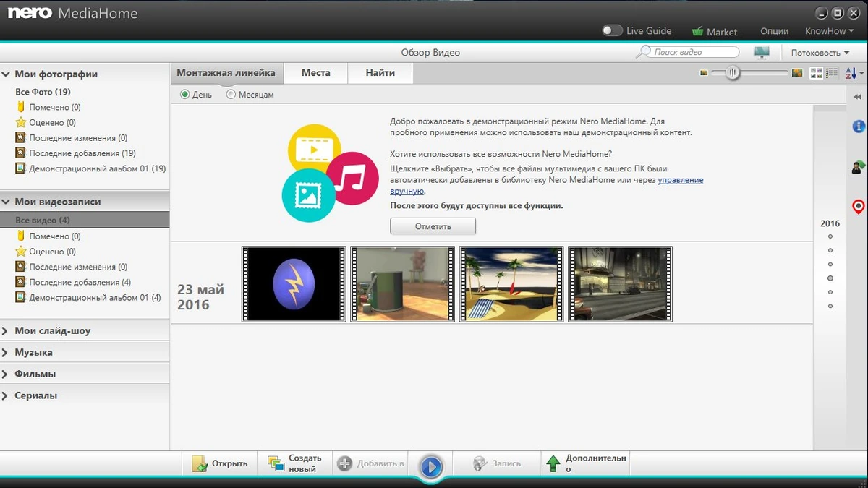Open the A-Z sort options
868x488 pixels.
coord(854,73)
